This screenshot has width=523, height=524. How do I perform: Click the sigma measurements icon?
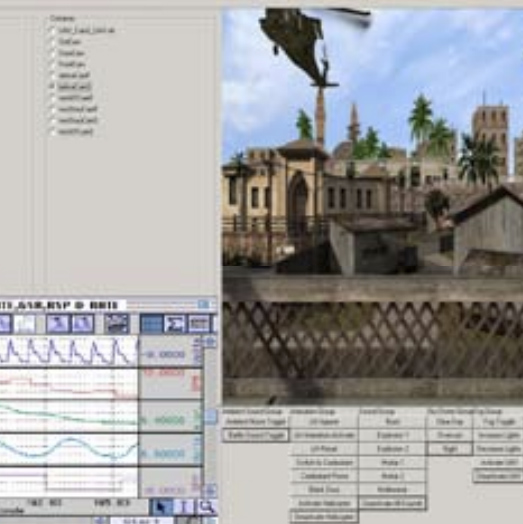pos(174,323)
